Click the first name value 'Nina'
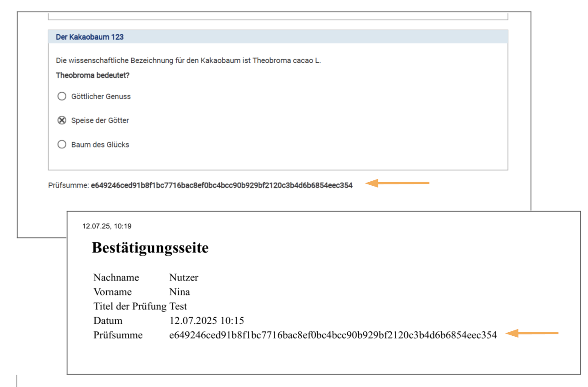The width and height of the screenshot is (588, 387). point(179,292)
